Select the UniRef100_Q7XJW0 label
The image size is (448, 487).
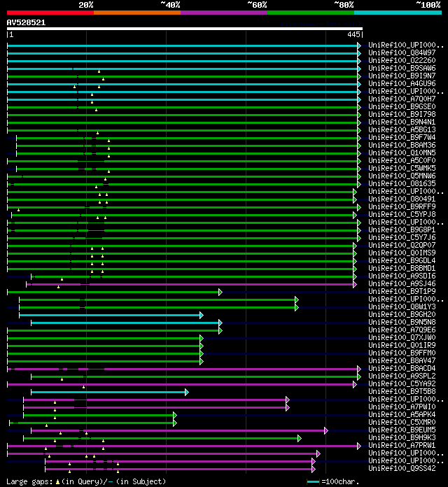point(402,337)
